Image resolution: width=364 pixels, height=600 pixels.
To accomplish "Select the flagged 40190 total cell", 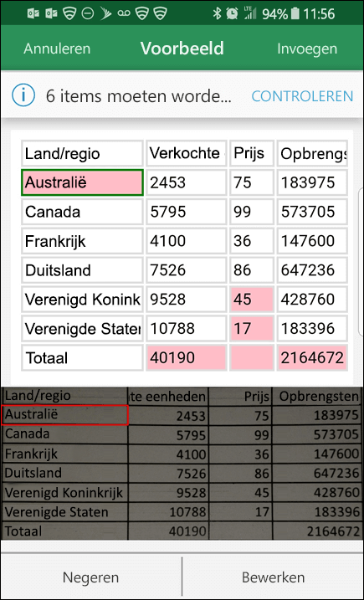I will tap(187, 358).
